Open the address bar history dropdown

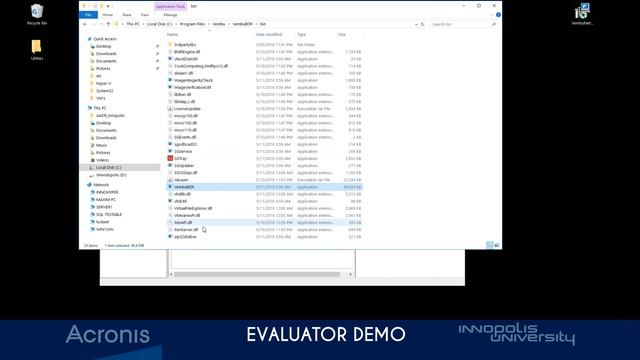[x=416, y=24]
